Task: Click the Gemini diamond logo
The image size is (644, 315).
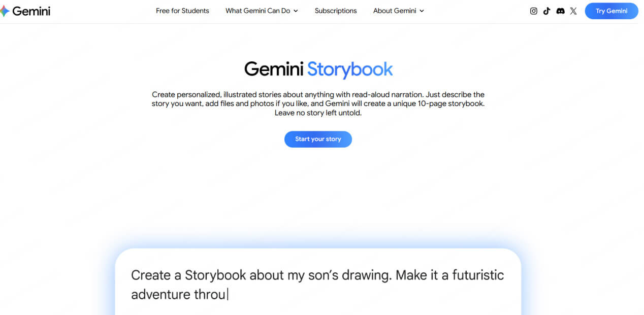Action: [7, 10]
